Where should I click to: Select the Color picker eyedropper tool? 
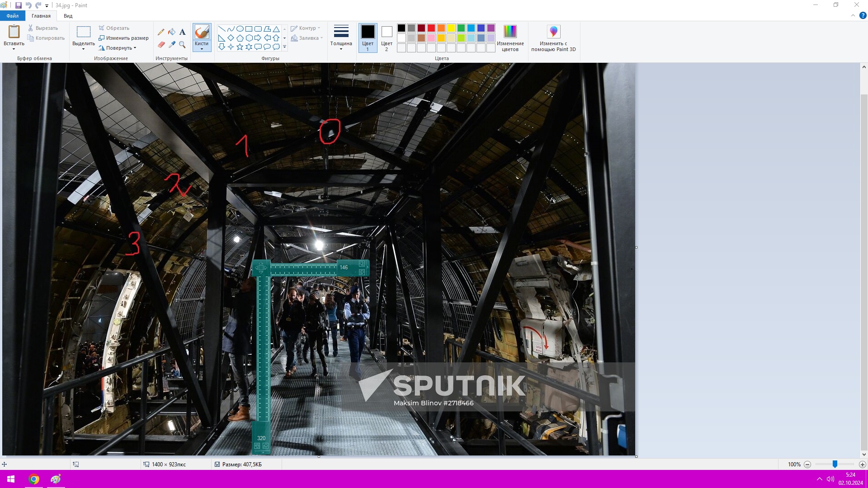pyautogui.click(x=172, y=44)
